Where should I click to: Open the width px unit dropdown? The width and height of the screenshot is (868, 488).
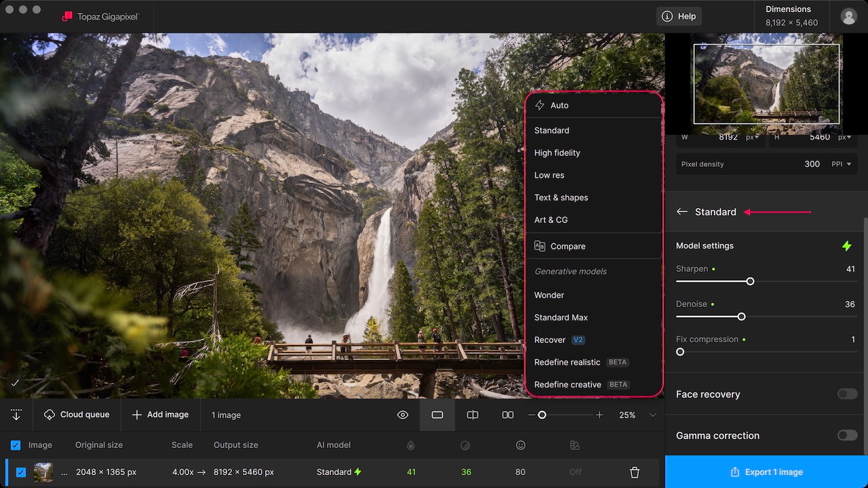point(752,137)
